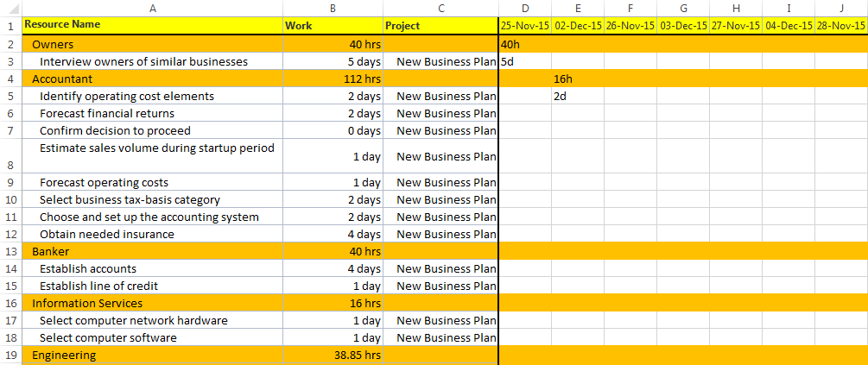Click the 25-Nov-15 date header cell
The width and height of the screenshot is (868, 365).
tap(525, 25)
